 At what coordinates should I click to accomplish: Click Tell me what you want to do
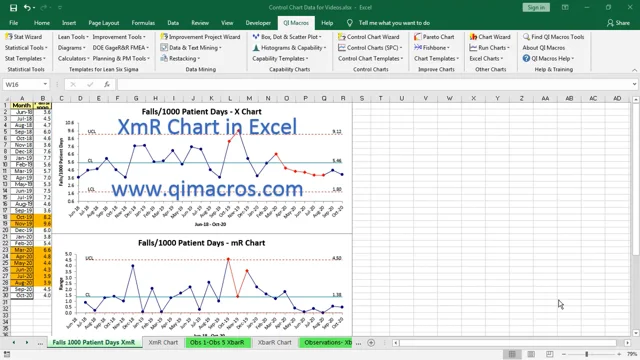click(x=394, y=23)
